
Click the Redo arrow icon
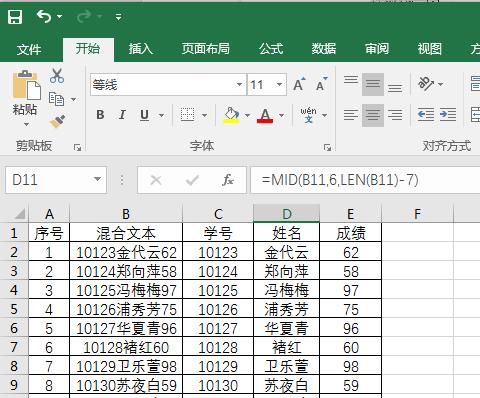(84, 16)
